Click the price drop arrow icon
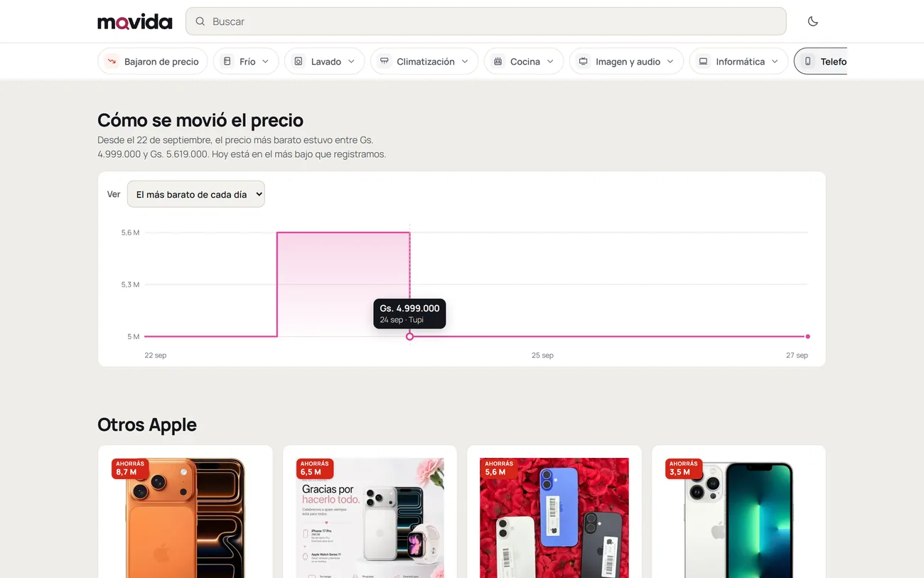Image resolution: width=924 pixels, height=578 pixels. point(112,61)
